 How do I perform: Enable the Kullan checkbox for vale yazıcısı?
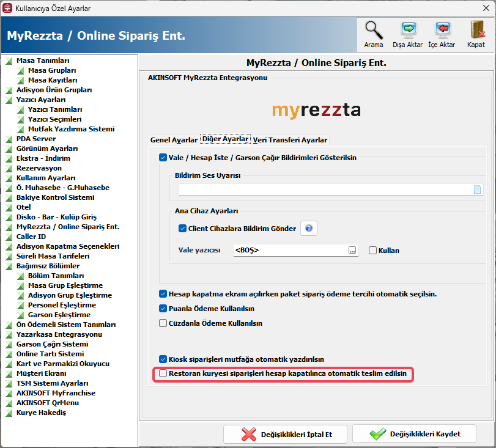tap(372, 251)
